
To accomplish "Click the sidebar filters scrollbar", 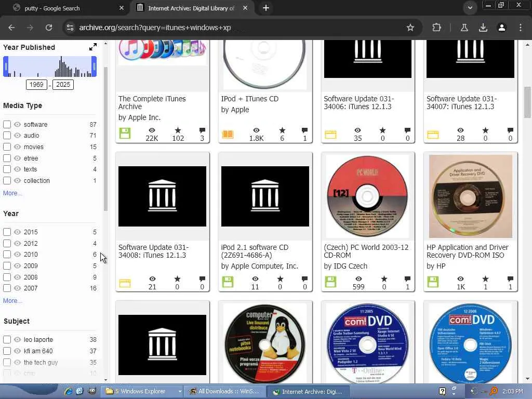I will 105,139.
